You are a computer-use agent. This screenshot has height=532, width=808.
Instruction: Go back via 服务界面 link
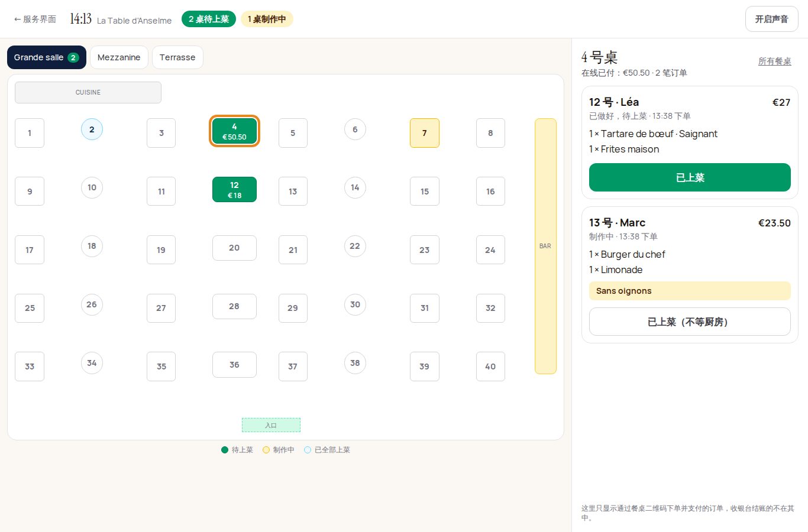point(35,19)
